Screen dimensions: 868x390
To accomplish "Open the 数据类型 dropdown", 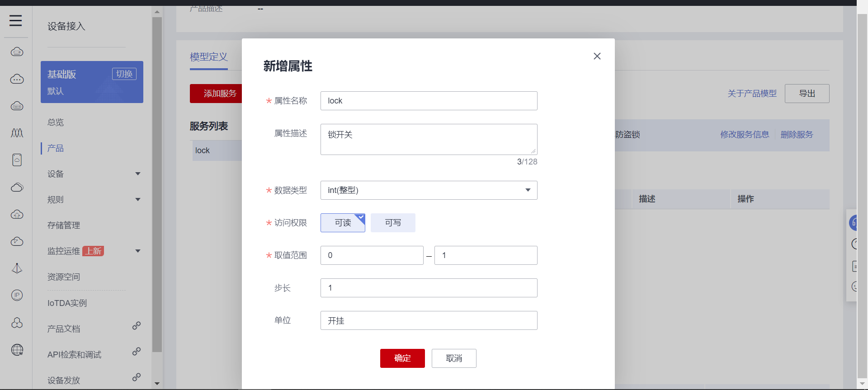I will coord(429,190).
